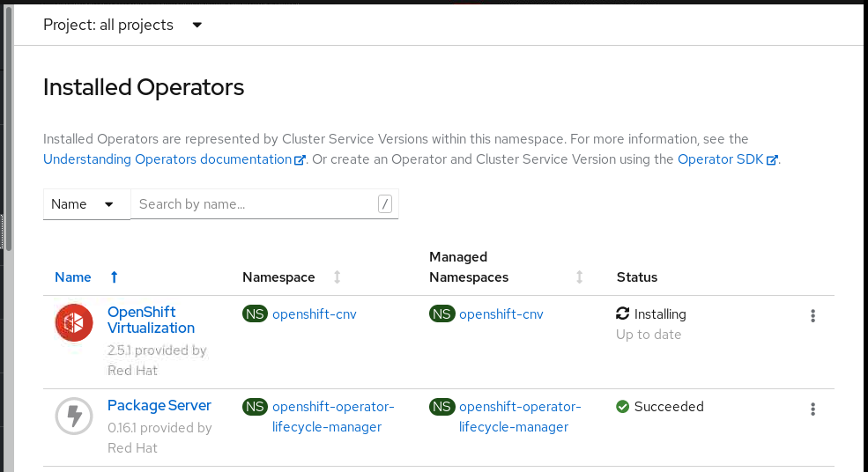The width and height of the screenshot is (868, 472).
Task: Open kebab menu for OpenShift Virtualization row
Action: tap(812, 316)
